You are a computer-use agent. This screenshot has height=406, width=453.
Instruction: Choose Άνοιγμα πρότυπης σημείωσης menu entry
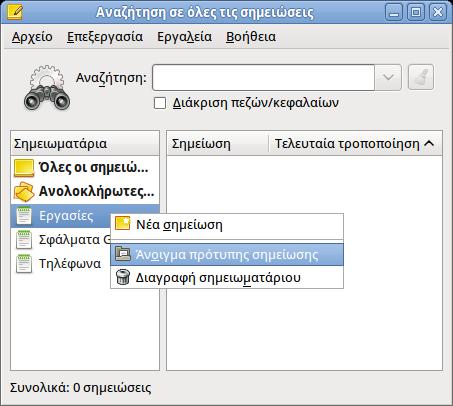click(x=227, y=255)
